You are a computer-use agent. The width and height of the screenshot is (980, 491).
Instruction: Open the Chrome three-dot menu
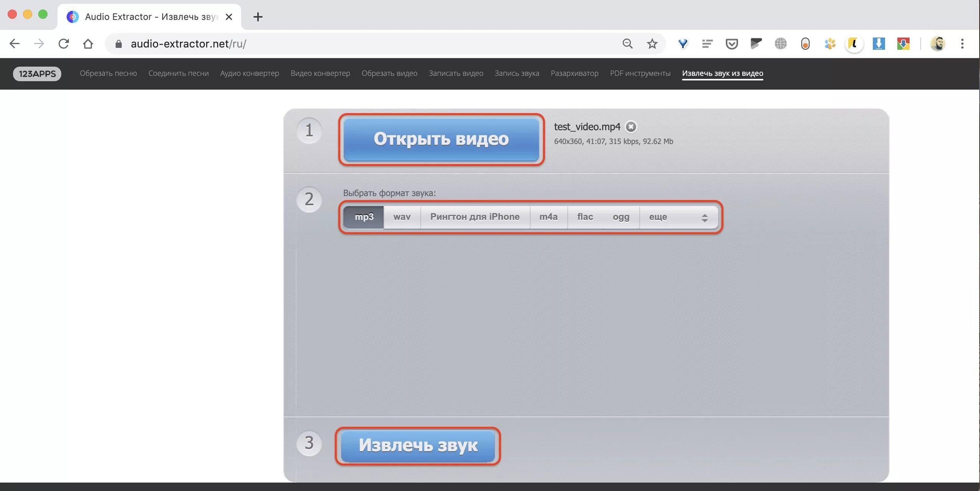[962, 44]
